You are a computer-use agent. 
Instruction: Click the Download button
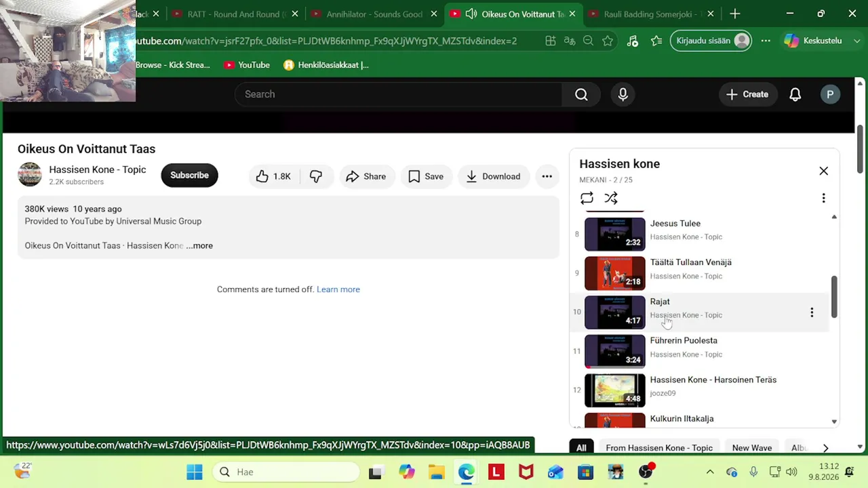coord(493,176)
